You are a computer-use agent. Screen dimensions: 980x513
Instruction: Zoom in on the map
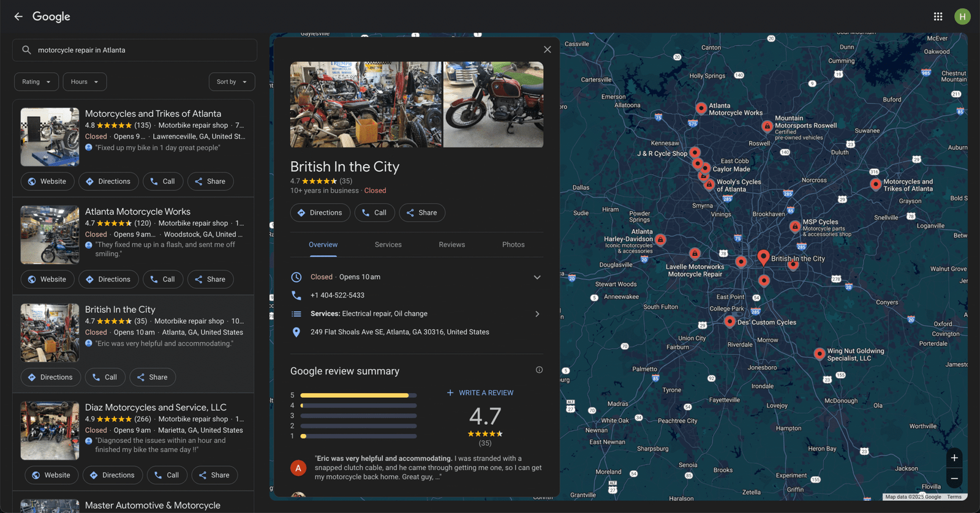(x=954, y=458)
